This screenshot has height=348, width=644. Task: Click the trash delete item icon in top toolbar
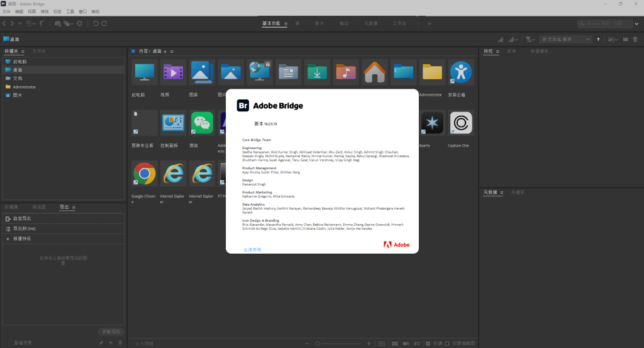635,40
